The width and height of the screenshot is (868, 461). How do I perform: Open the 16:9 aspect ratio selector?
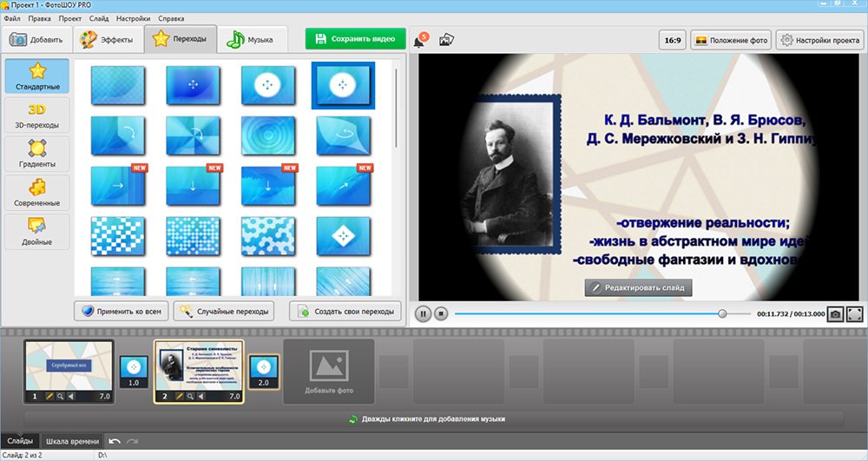pyautogui.click(x=672, y=40)
